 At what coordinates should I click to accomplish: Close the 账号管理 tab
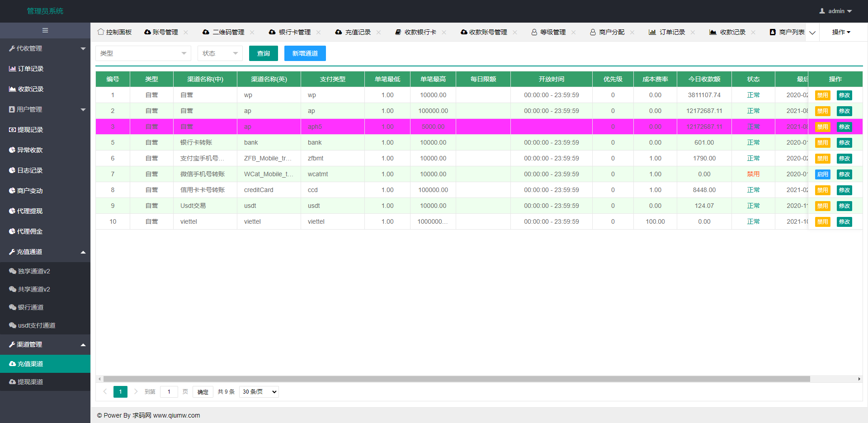186,32
